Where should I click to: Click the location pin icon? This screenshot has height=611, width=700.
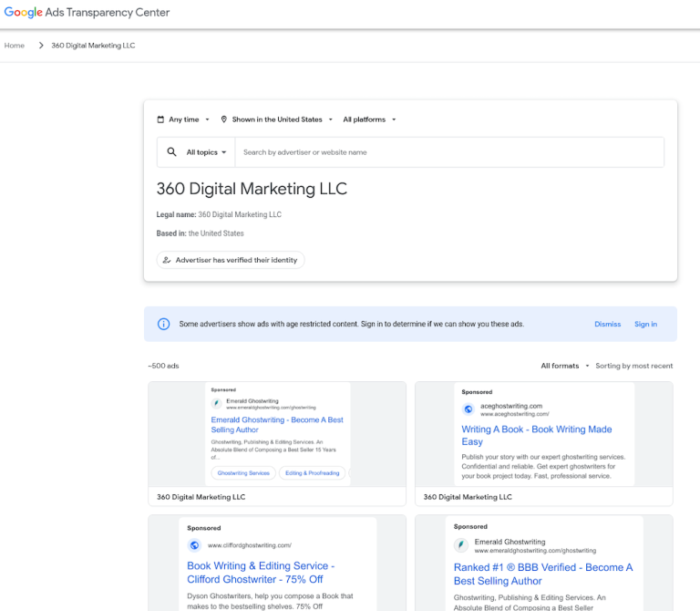[x=224, y=119]
